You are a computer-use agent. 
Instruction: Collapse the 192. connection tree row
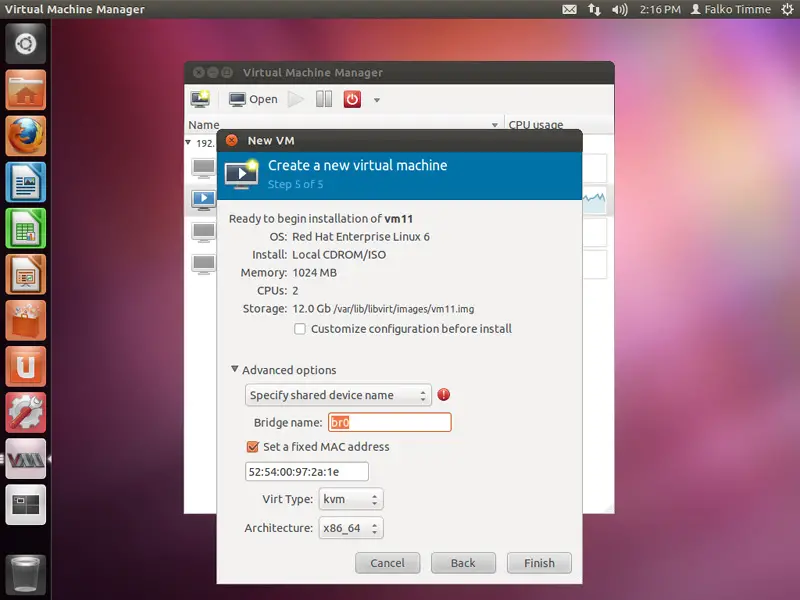188,142
